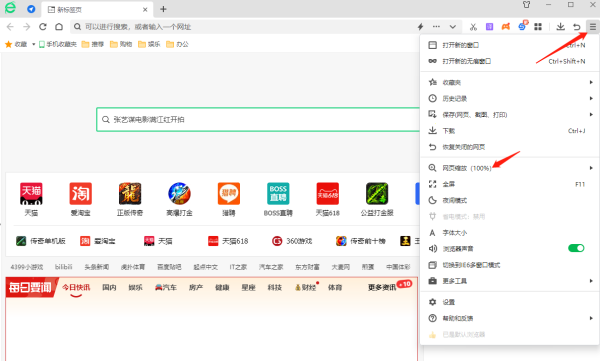Expand the 历史记录 submenu
Viewport: 600px width, 361px height.
[x=509, y=98]
